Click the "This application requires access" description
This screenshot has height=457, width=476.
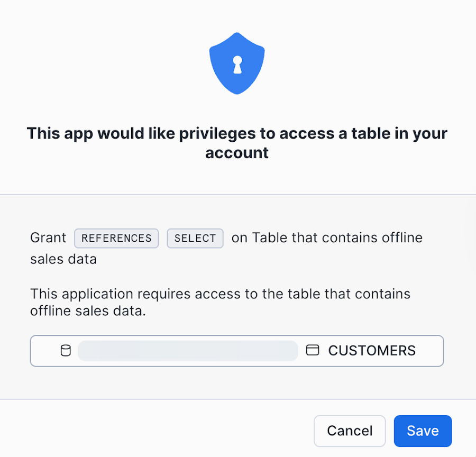220,294
